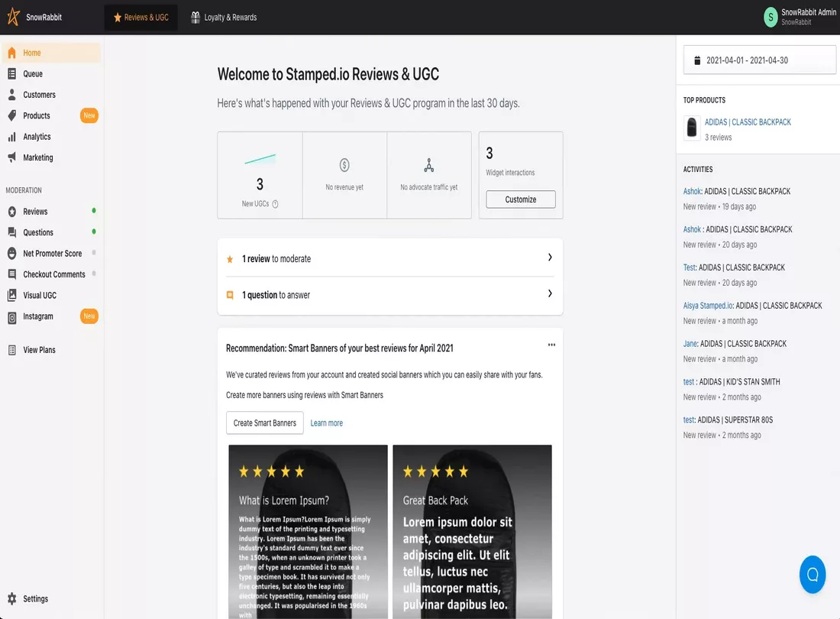Click the Marketing megaphone icon
This screenshot has height=619, width=840.
tap(11, 157)
